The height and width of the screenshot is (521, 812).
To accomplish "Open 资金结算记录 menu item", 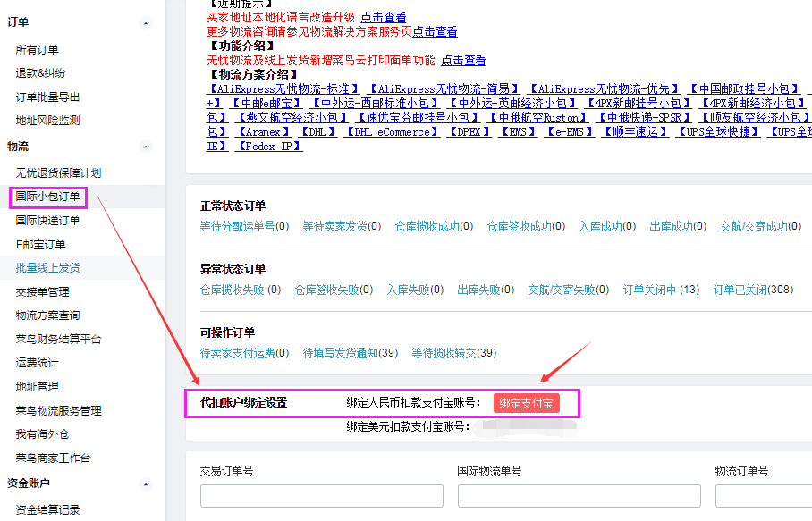I will [47, 509].
